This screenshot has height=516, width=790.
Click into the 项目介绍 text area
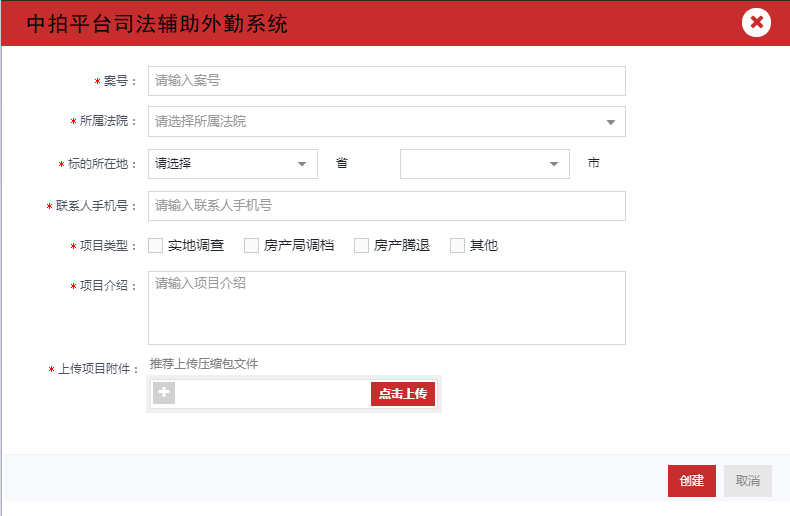coord(386,308)
